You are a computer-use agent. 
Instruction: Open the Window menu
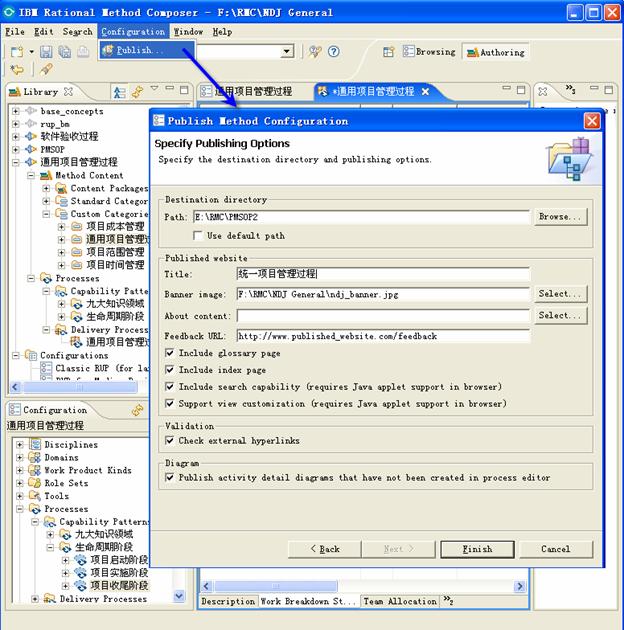coord(188,32)
